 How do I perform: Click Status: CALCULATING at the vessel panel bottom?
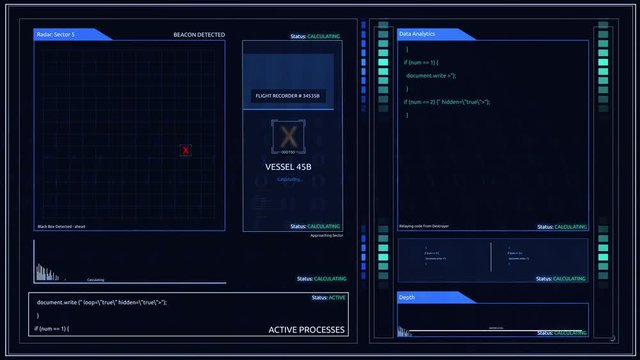315,227
